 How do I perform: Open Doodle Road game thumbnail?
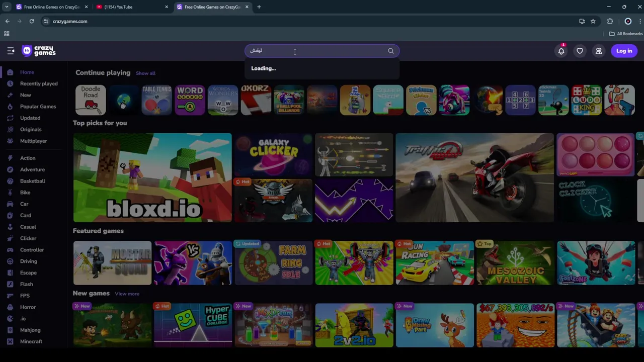(x=91, y=100)
